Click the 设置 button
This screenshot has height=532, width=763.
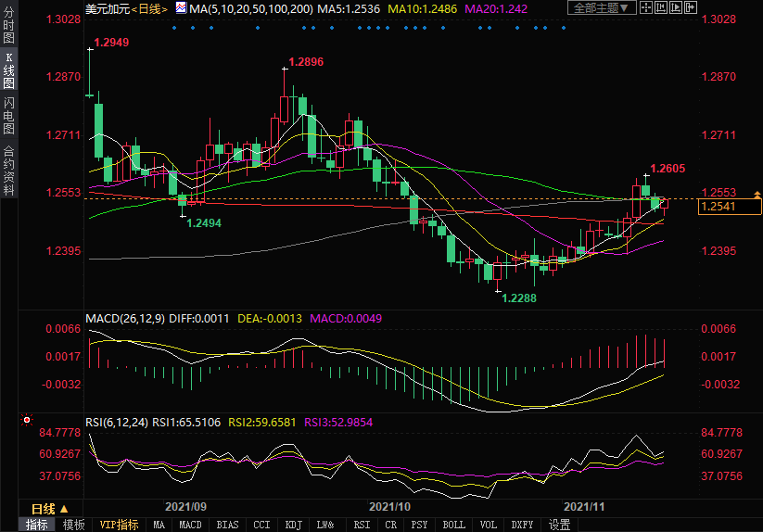point(559,525)
